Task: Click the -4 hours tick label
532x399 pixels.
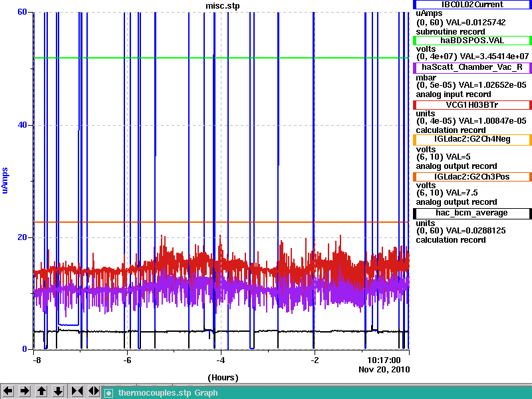Action: point(221,360)
